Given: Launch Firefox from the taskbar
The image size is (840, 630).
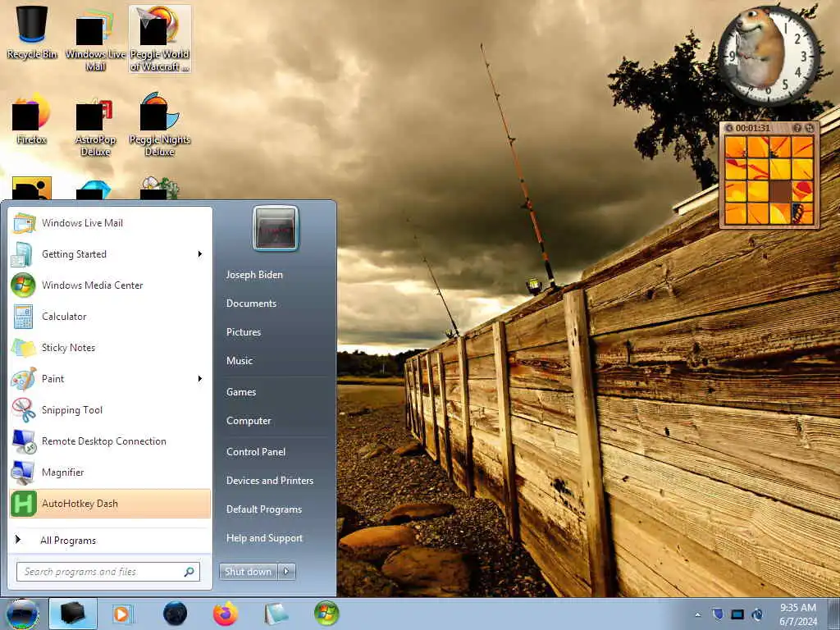Looking at the screenshot, I should pos(226,614).
